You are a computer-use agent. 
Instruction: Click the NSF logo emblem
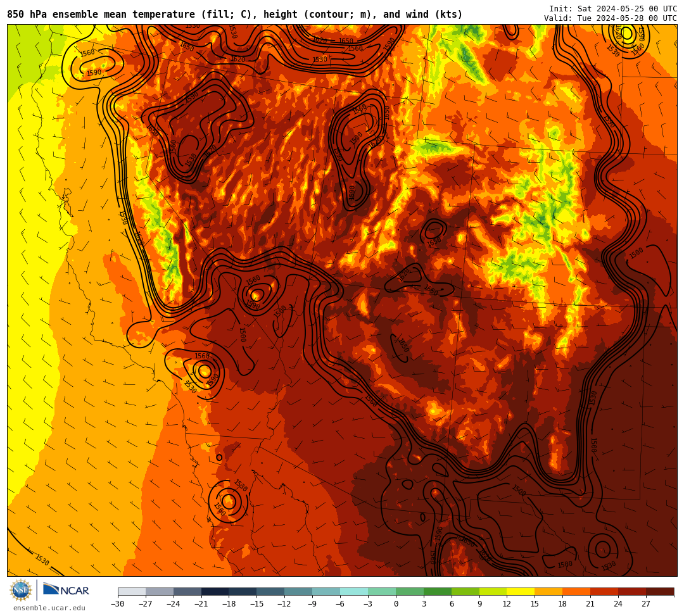click(21, 591)
